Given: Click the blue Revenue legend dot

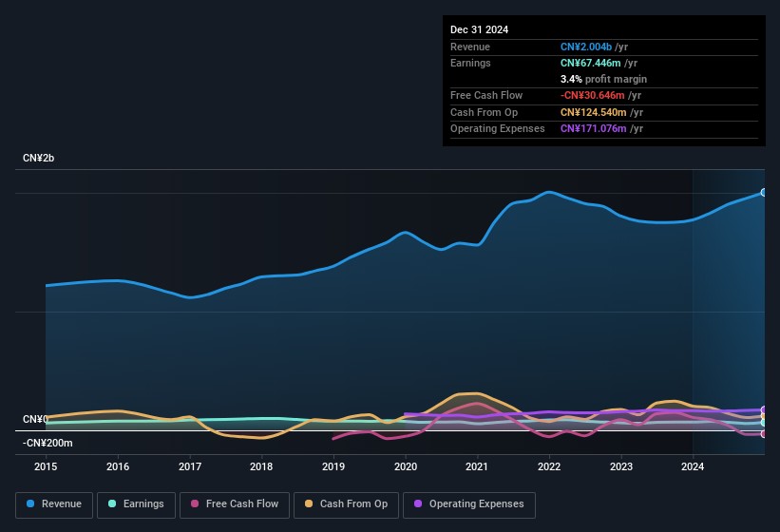Looking at the screenshot, I should [30, 503].
